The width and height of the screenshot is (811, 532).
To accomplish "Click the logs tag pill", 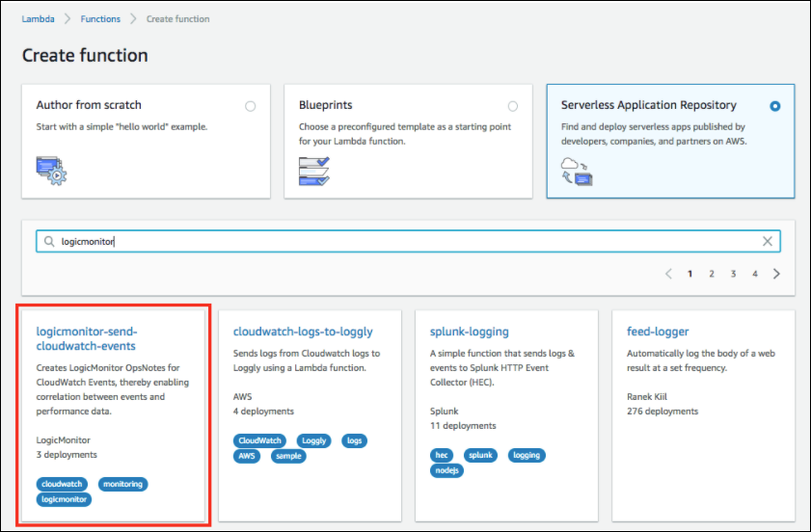I will [x=354, y=440].
